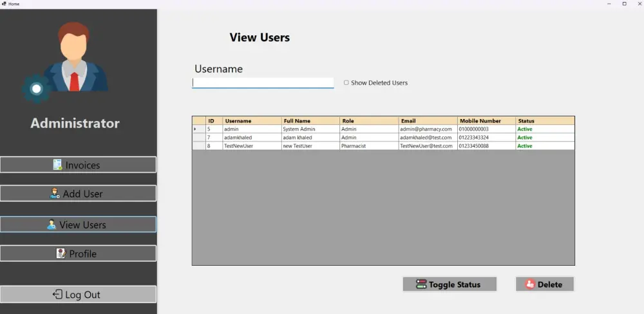Click the 'Administrator' role label in sidebar

75,123
